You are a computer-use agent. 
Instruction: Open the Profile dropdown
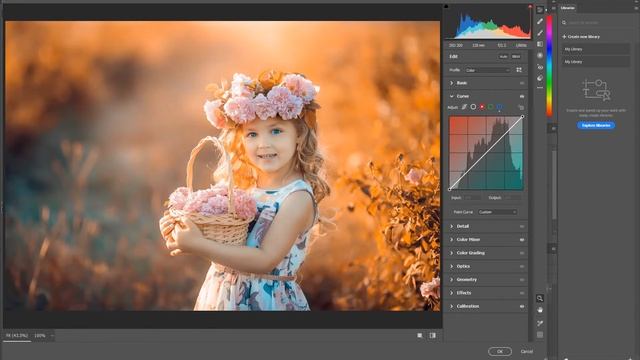coord(487,70)
